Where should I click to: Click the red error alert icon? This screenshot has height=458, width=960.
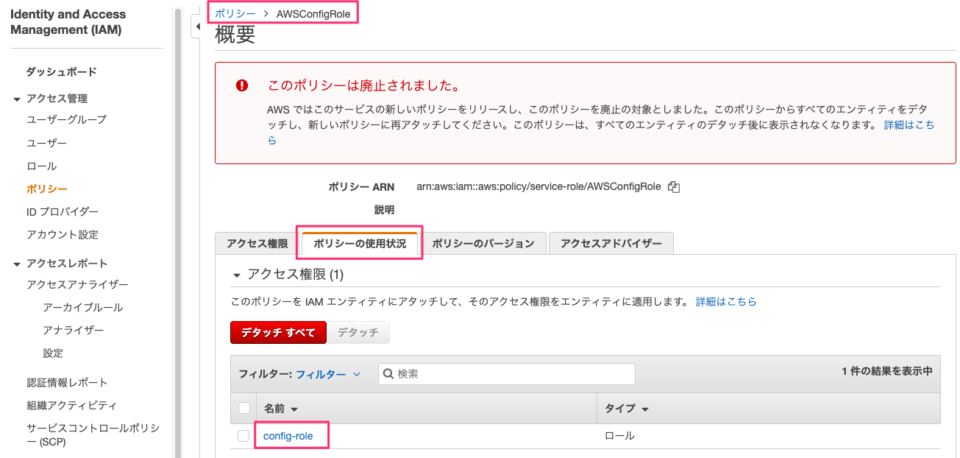[x=242, y=86]
